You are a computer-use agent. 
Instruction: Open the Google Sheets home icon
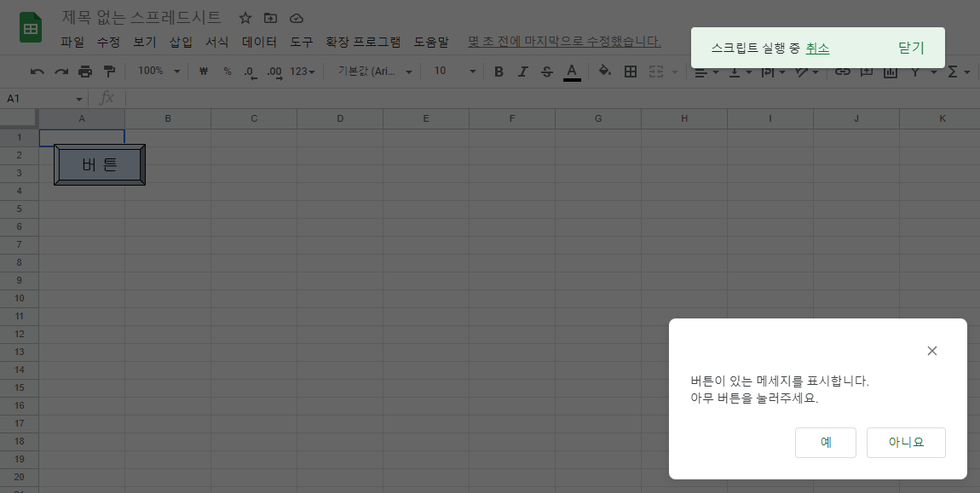click(31, 27)
